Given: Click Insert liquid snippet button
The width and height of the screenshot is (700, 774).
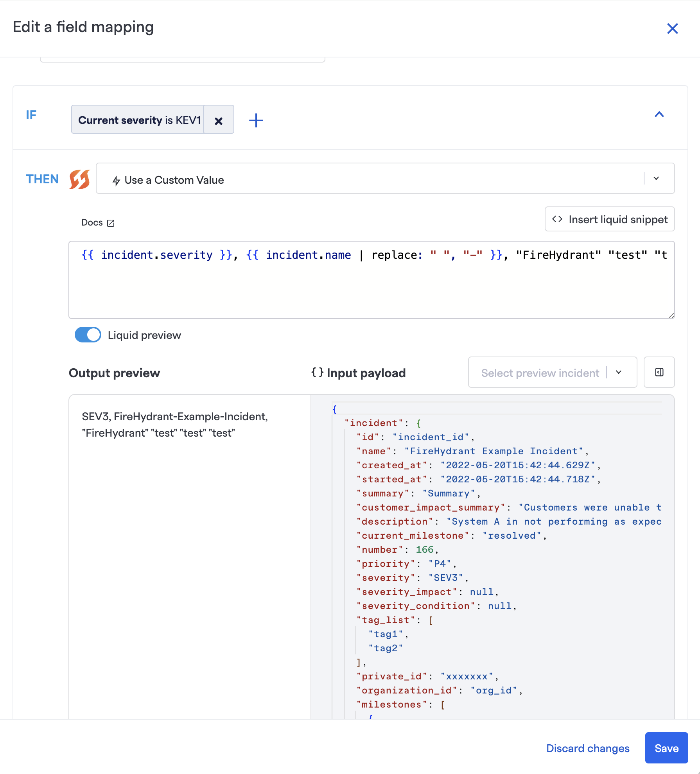Looking at the screenshot, I should (x=610, y=219).
